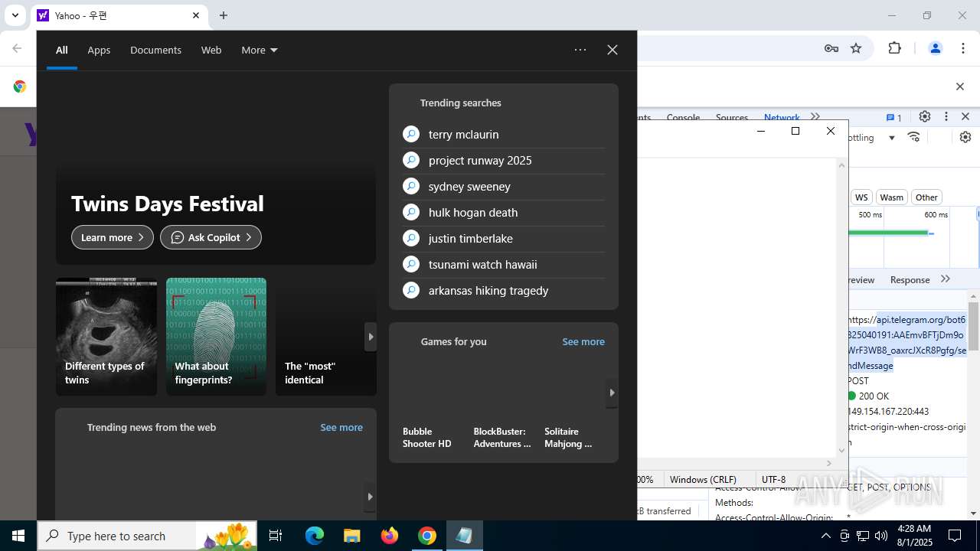980x551 pixels.
Task: Open Chrome extensions puzzle icon
Action: [894, 48]
